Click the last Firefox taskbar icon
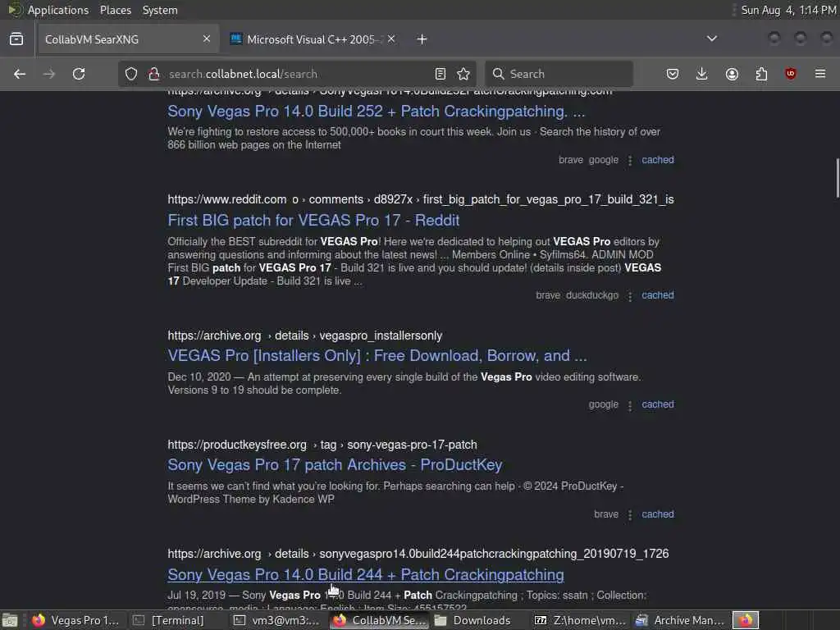 tap(746, 620)
